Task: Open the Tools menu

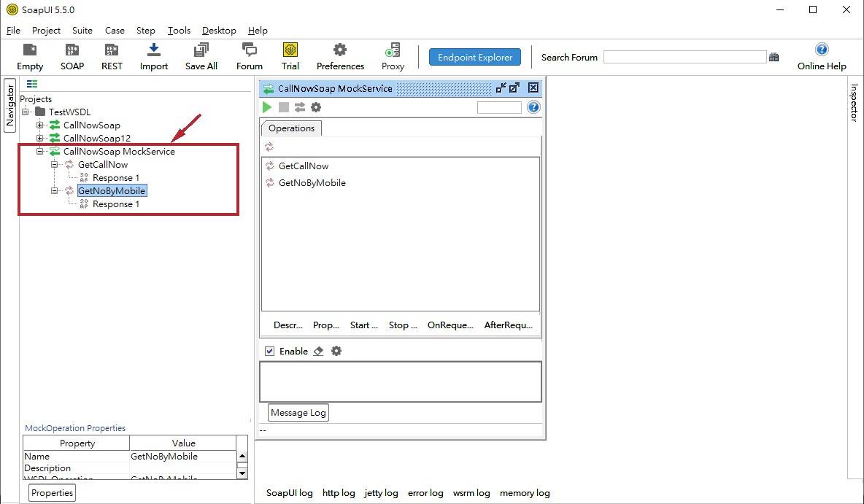Action: pos(179,31)
